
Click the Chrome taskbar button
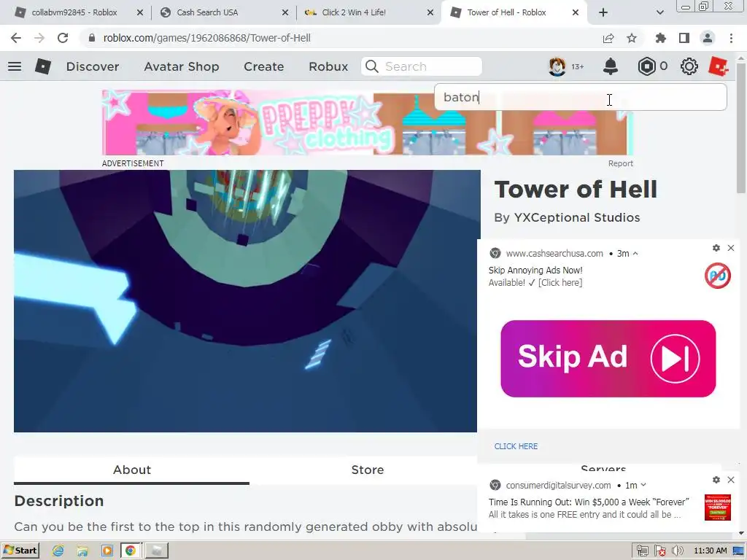click(x=130, y=551)
